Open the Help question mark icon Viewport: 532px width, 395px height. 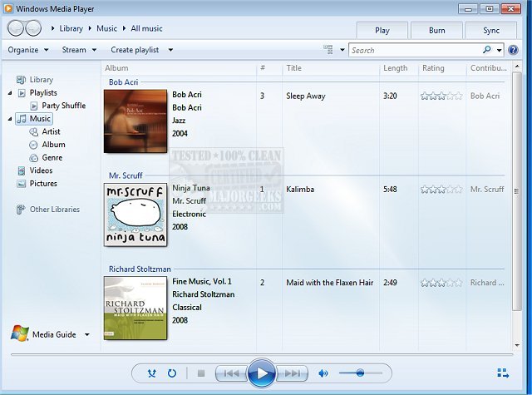tap(513, 50)
